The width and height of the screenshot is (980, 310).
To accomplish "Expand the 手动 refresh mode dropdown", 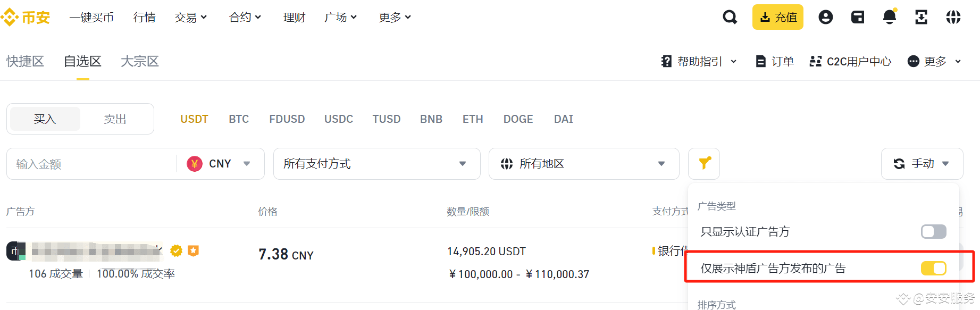I will click(922, 164).
